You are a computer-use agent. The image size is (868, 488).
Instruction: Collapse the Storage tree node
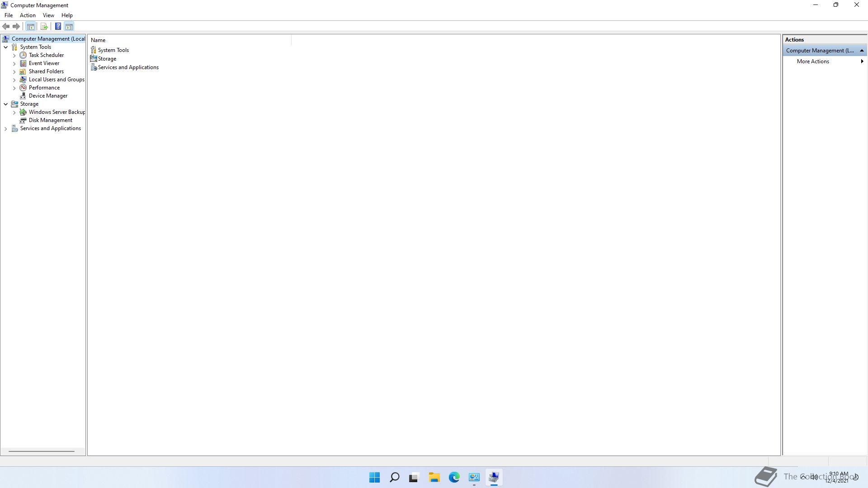point(5,104)
